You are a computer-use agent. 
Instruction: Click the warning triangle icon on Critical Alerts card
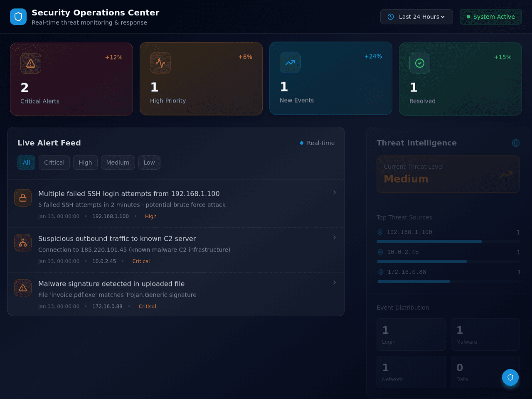click(31, 63)
